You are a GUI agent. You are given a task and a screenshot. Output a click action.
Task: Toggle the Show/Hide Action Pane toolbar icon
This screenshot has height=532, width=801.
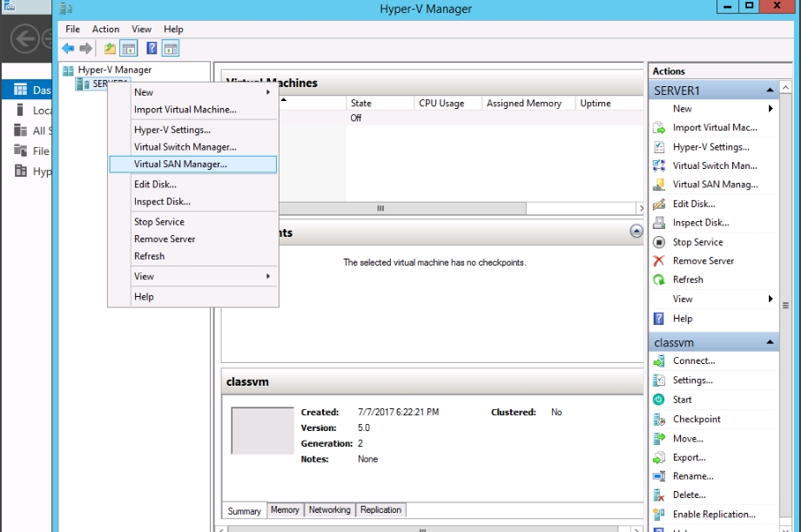pos(171,49)
